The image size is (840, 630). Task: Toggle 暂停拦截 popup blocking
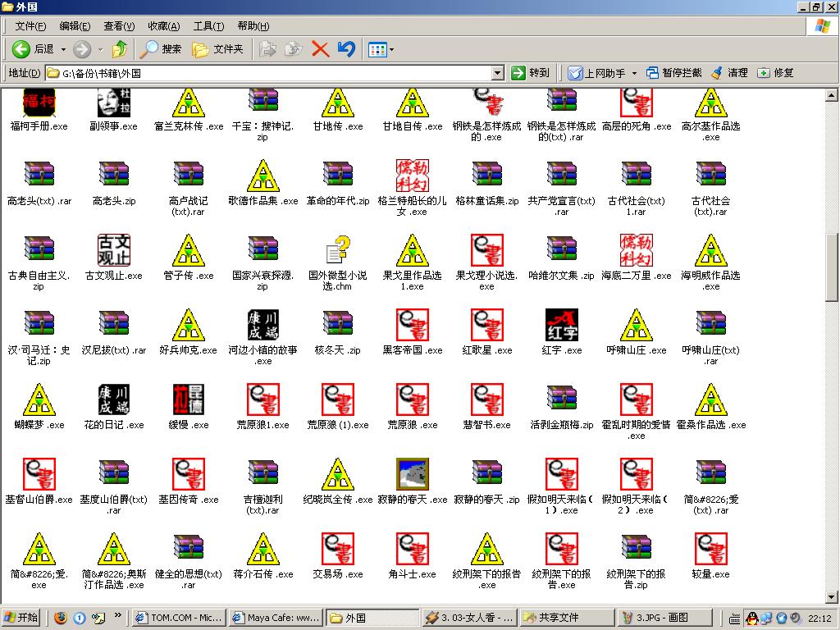point(673,73)
